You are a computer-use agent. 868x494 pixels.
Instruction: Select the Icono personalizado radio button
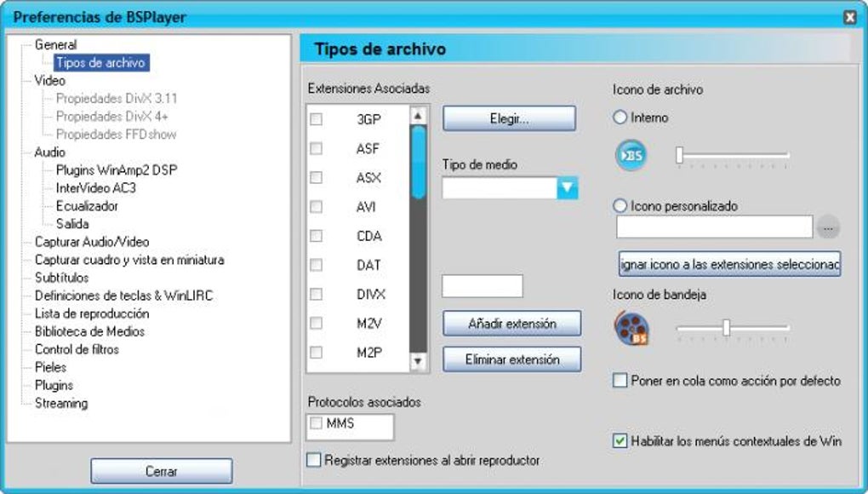(x=620, y=206)
